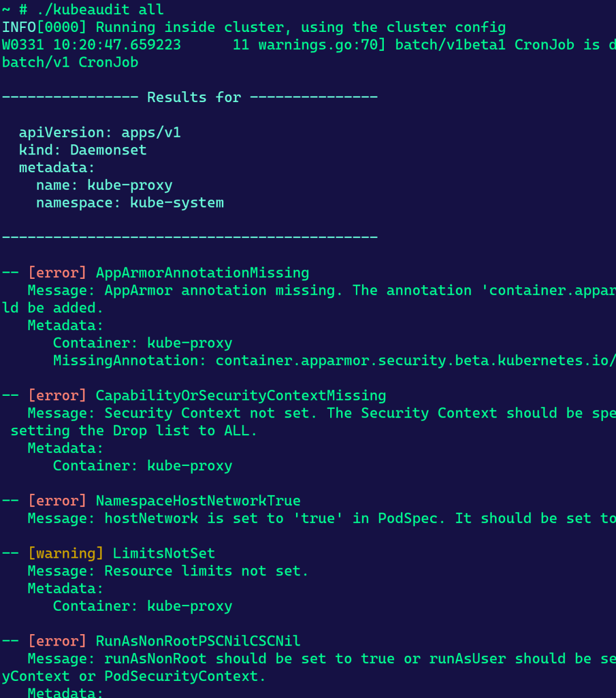Click the RunAsNonRootPSCNilCSCNil error title
The height and width of the screenshot is (698, 616).
(x=198, y=641)
